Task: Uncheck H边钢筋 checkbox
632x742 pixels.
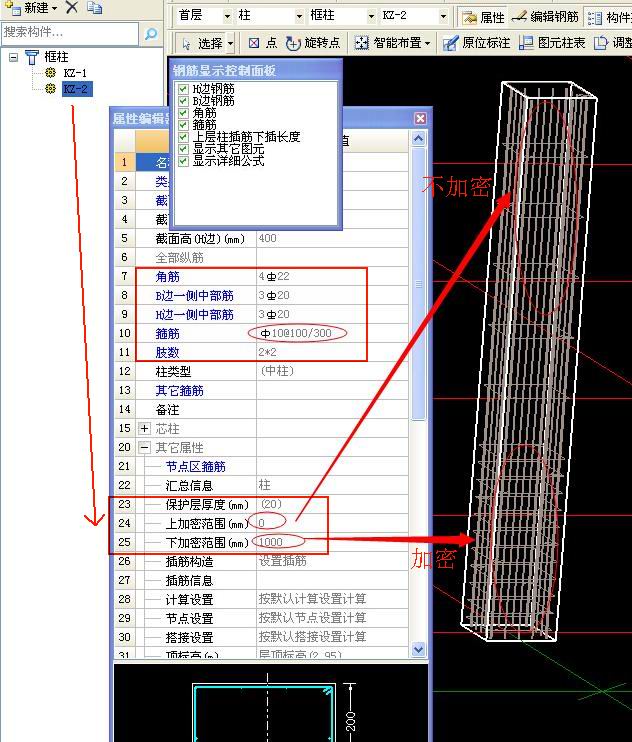Action: click(x=184, y=88)
